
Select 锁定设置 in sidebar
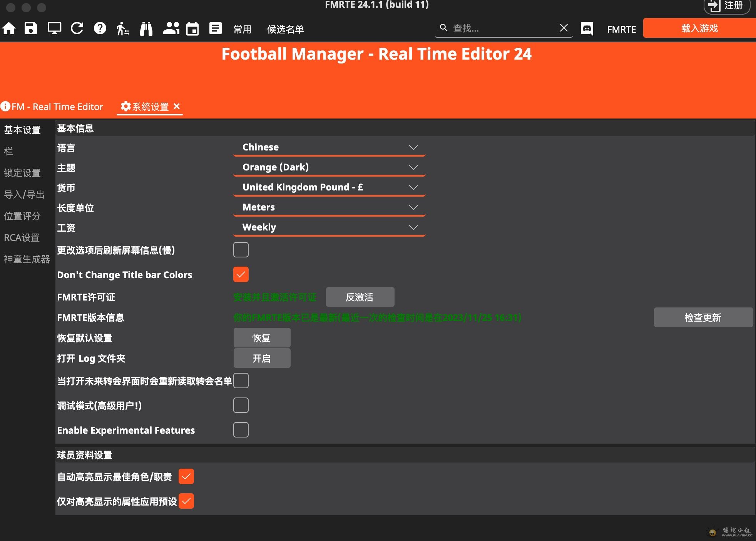click(x=22, y=173)
